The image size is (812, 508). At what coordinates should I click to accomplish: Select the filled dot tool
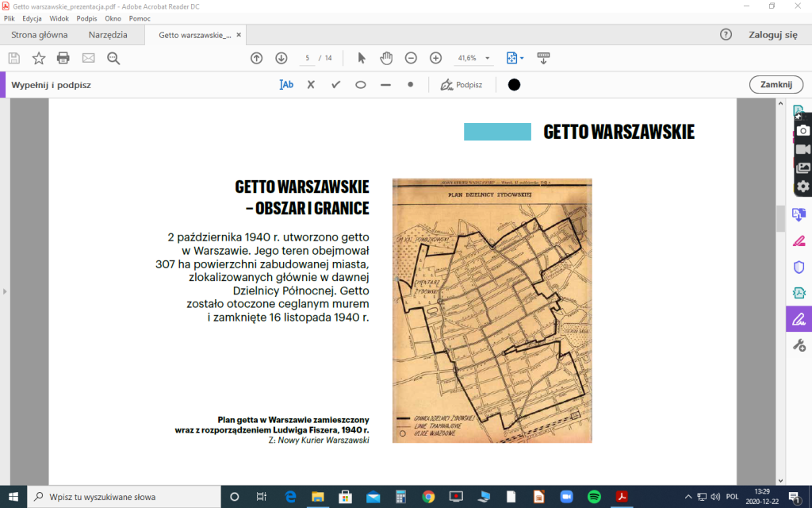click(410, 85)
